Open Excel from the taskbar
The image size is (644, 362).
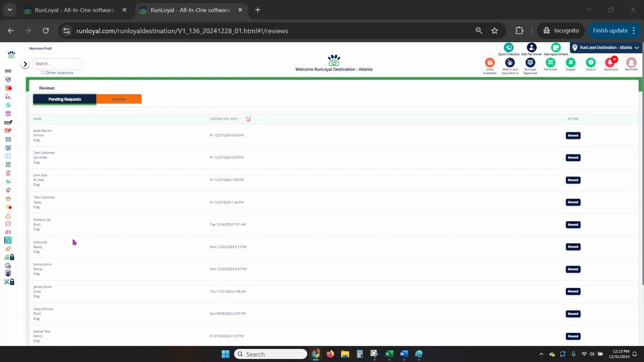(x=389, y=354)
